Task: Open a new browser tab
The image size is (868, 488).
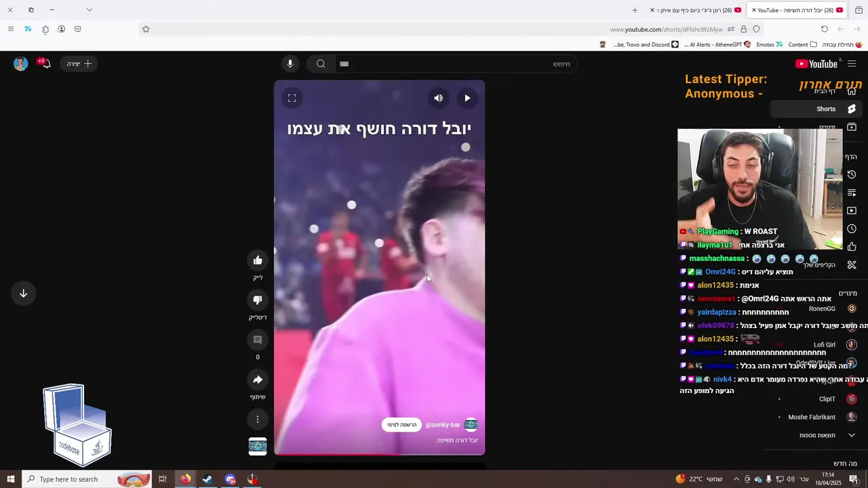Action: [635, 10]
